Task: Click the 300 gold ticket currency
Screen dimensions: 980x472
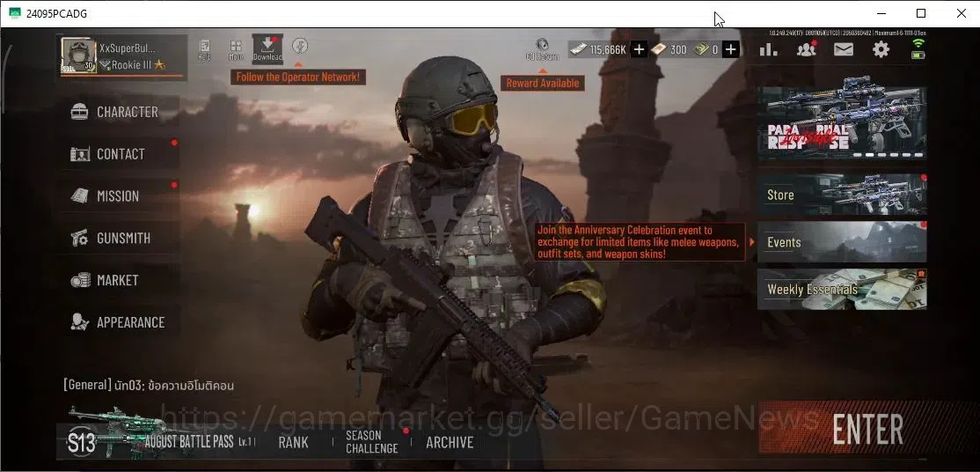Action: 669,49
